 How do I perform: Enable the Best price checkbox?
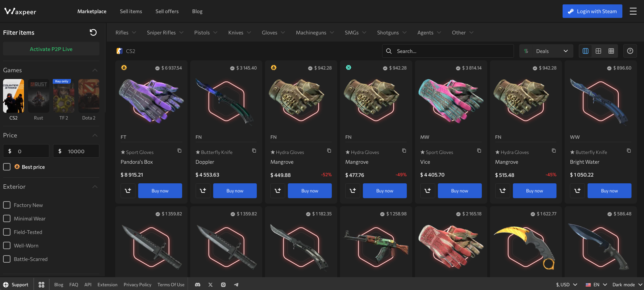click(7, 167)
